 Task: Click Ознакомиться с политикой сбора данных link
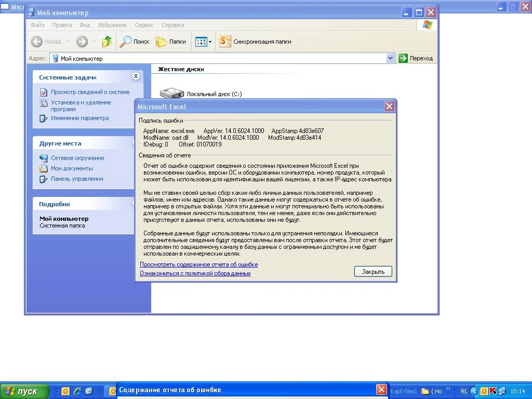click(x=195, y=273)
